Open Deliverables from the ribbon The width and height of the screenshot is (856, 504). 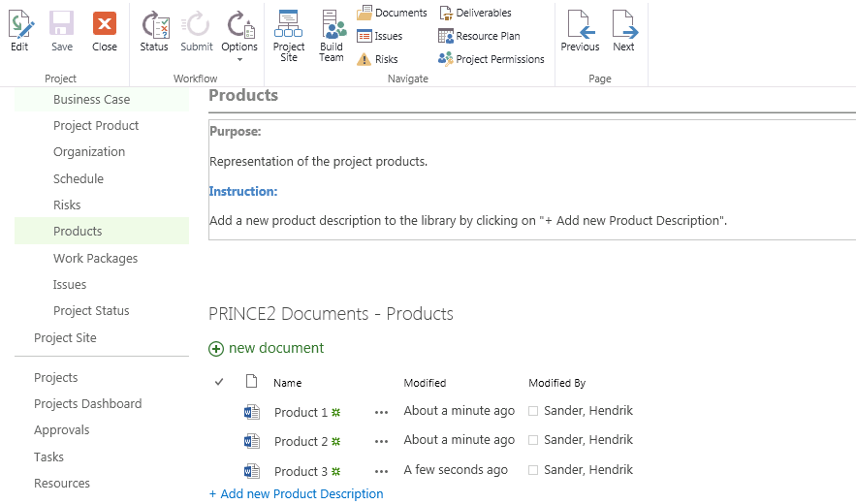[475, 13]
